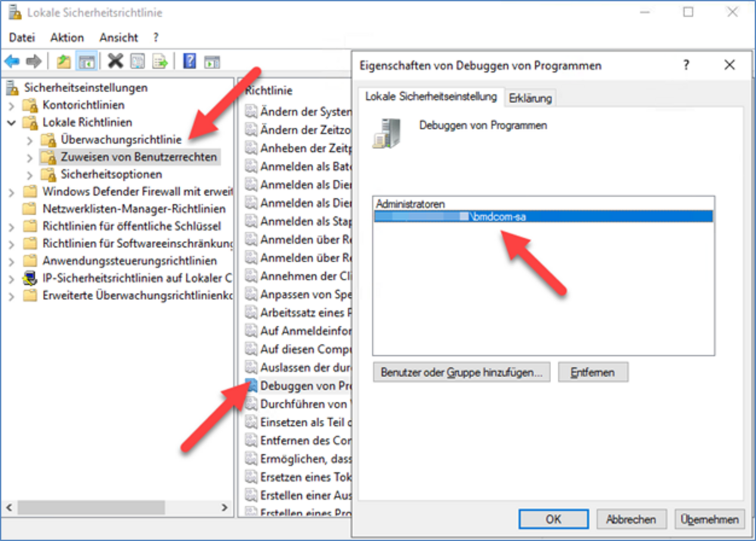The width and height of the screenshot is (756, 541).
Task: Switch to the Erklärung tab
Action: point(530,97)
